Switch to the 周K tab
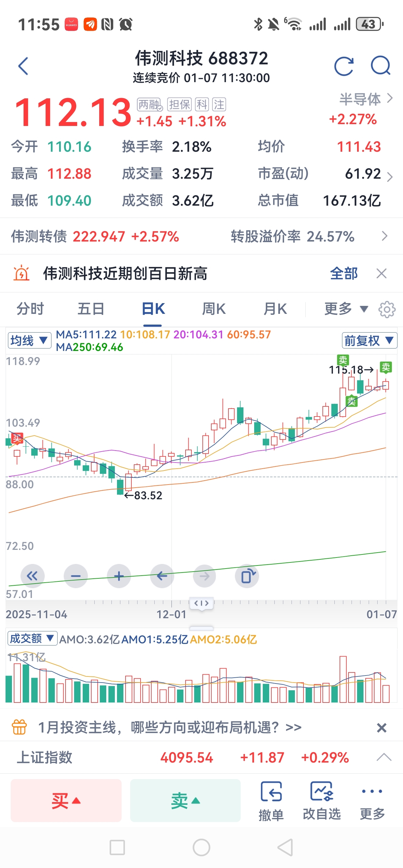 (x=214, y=309)
